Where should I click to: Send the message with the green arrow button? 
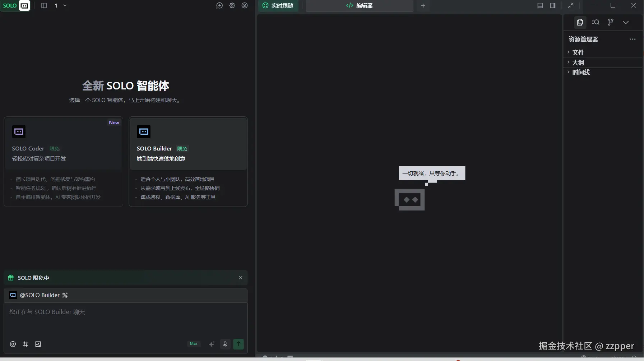point(238,344)
